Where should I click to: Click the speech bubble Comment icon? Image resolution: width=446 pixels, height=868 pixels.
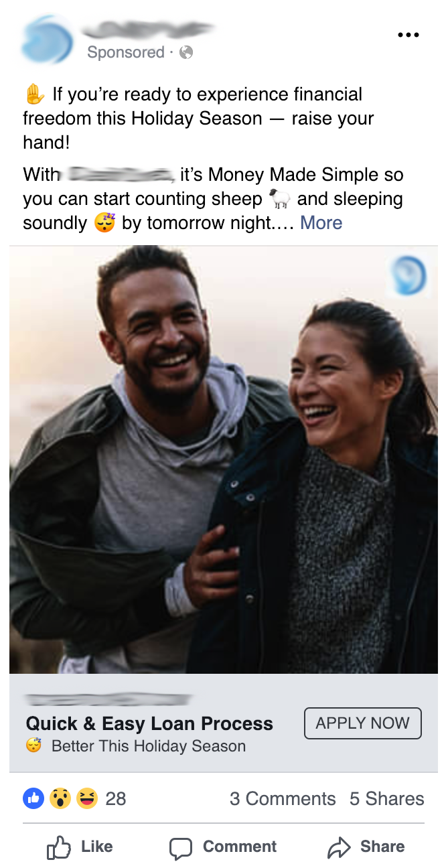click(x=181, y=848)
